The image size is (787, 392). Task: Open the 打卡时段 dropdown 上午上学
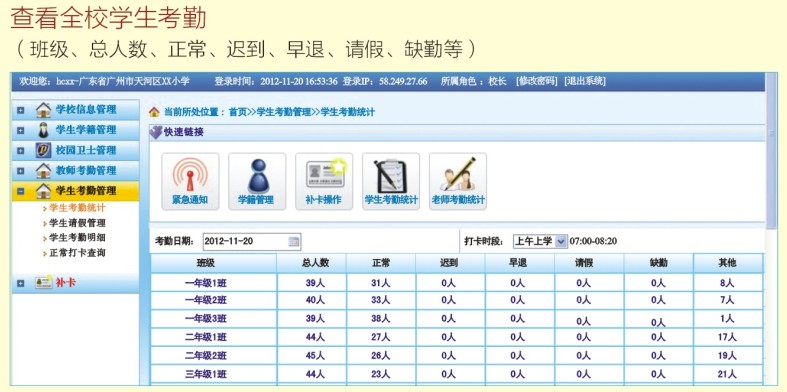coord(540,241)
